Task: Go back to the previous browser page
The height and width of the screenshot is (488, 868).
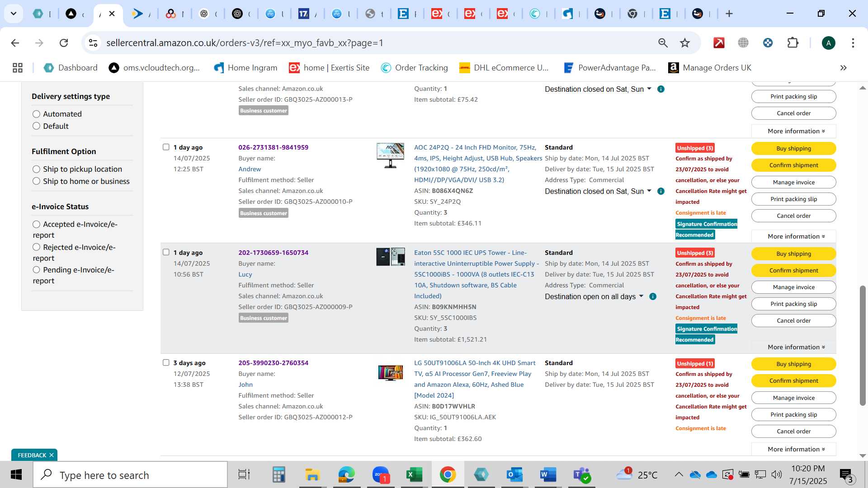Action: [x=15, y=43]
